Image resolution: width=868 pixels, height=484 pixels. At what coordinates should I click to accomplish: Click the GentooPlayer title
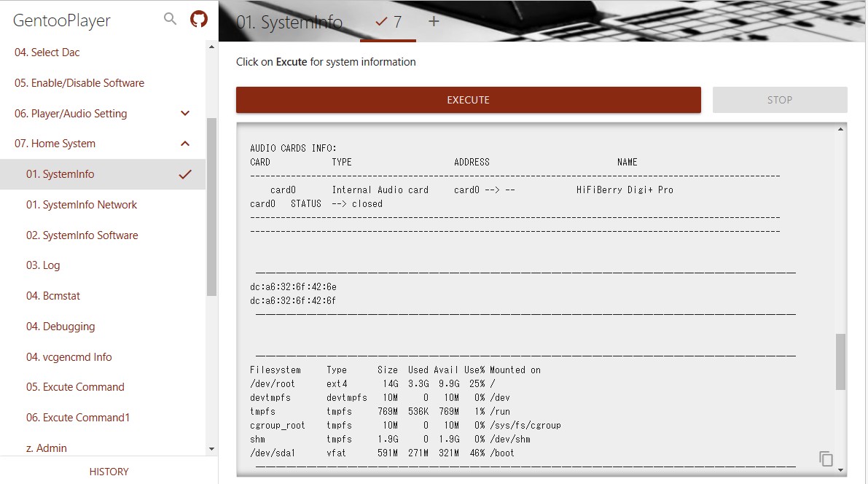click(x=61, y=20)
